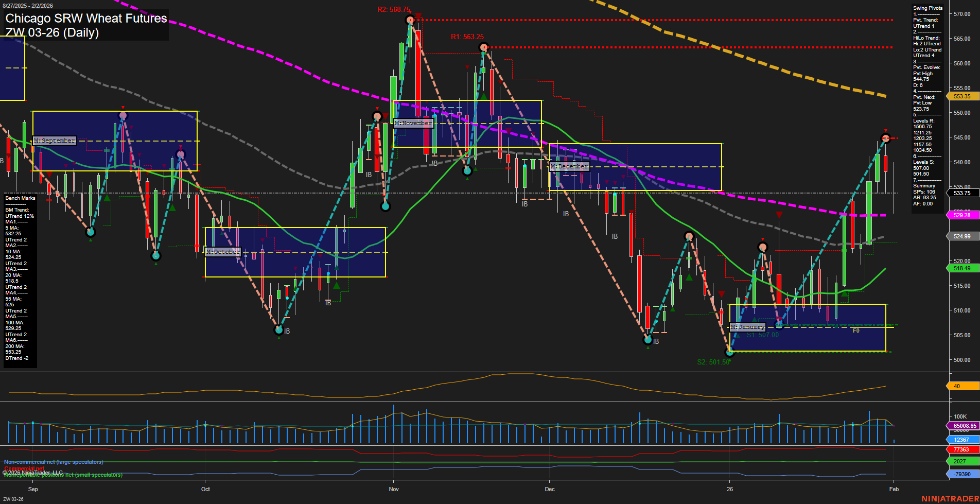Click the Swing Pivots panel title

[x=928, y=8]
